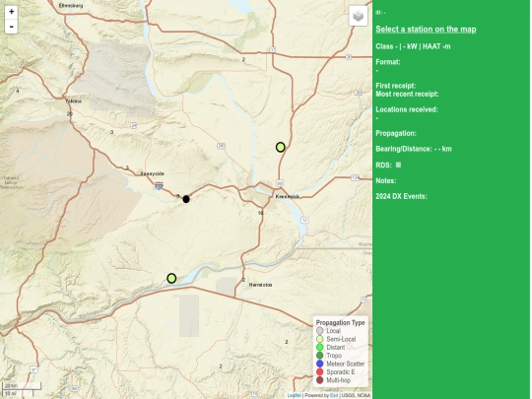Click the Sporadic E legend swatch
This screenshot has width=532, height=399.
point(319,371)
